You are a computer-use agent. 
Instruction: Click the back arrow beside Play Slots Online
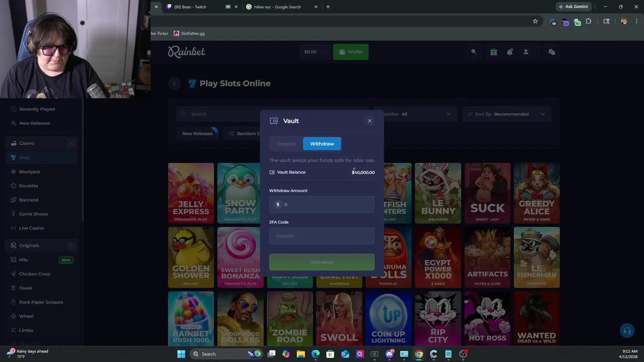(x=174, y=83)
